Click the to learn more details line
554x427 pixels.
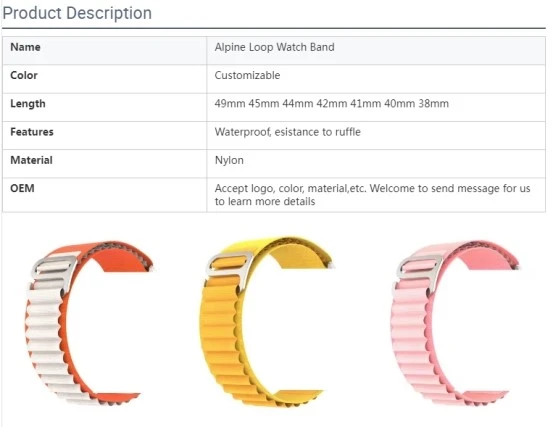[265, 201]
